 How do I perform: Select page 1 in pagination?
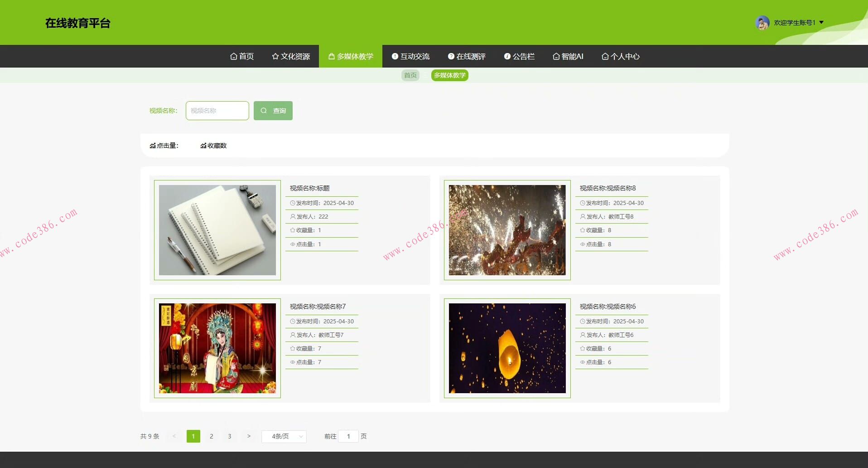tap(193, 436)
